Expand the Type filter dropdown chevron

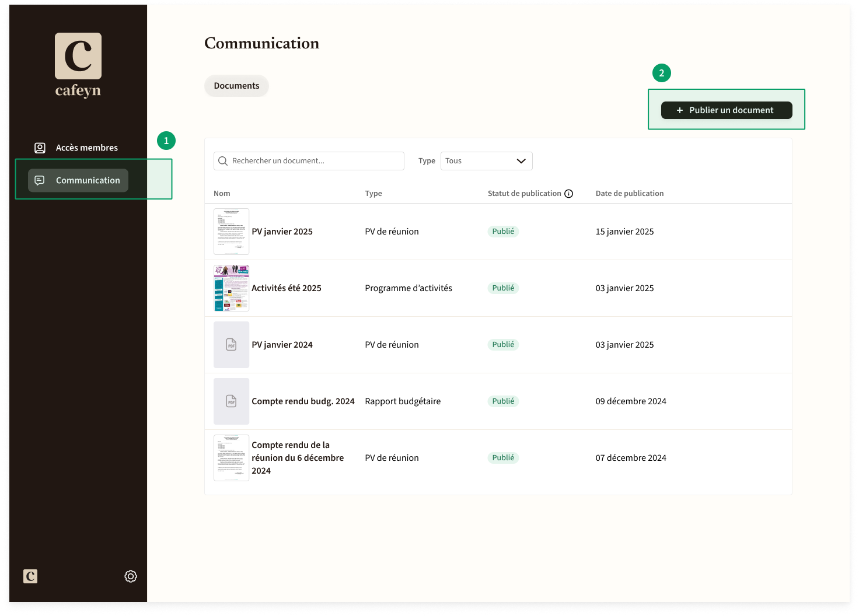click(521, 161)
